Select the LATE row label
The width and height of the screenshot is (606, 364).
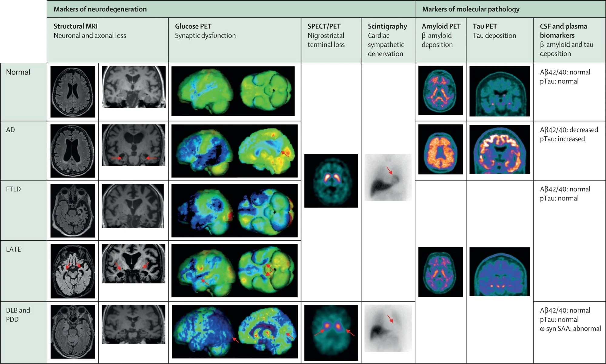14,249
